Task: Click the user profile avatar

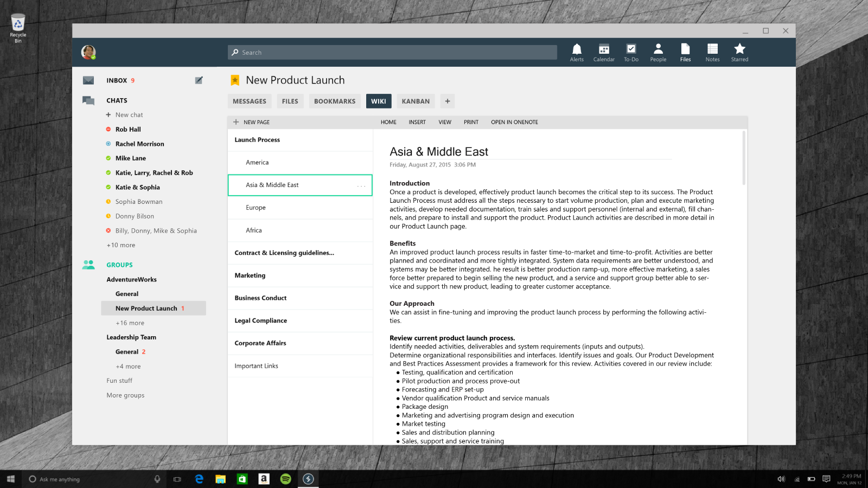Action: 88,52
